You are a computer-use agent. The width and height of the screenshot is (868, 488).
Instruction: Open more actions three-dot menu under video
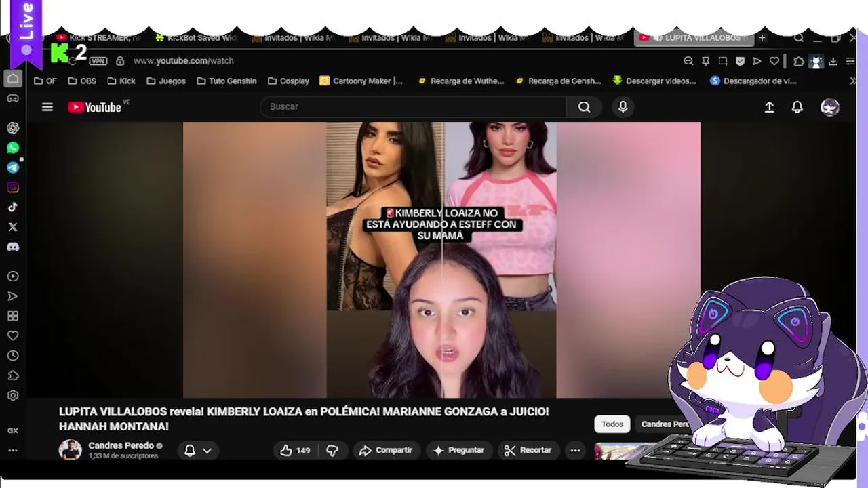575,450
